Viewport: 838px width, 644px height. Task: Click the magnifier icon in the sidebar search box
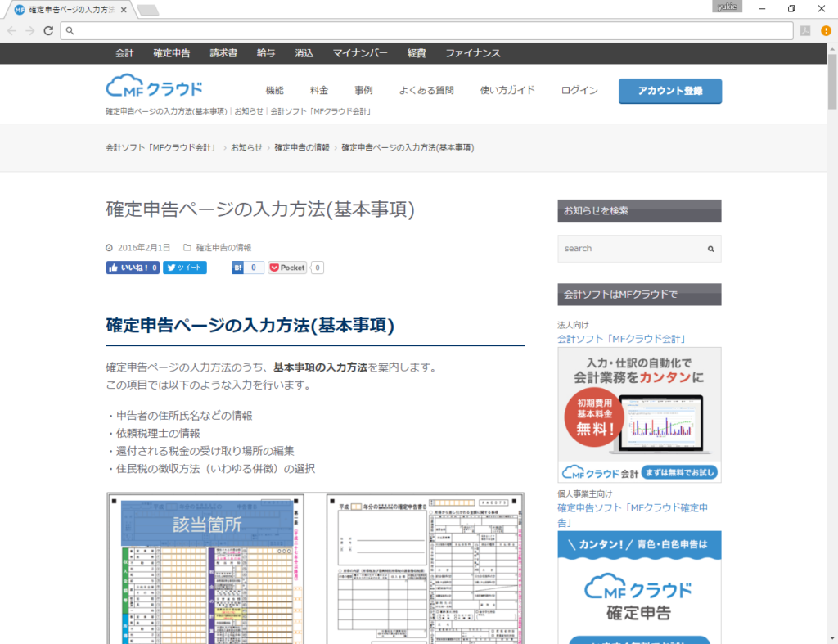709,248
